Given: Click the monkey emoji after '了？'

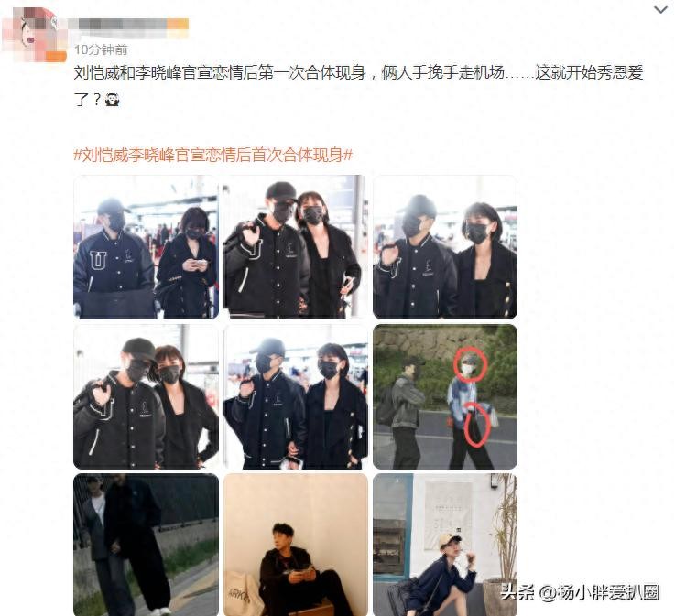Looking at the screenshot, I should click(x=112, y=100).
